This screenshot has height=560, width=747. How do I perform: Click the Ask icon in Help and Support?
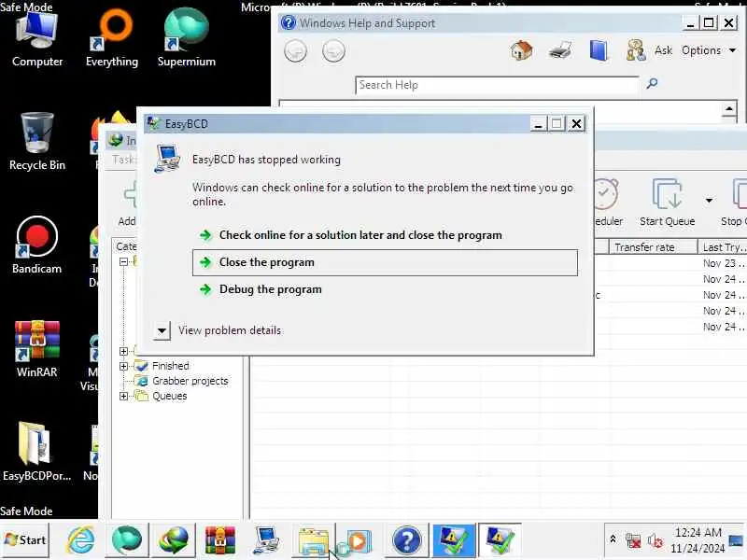point(636,50)
